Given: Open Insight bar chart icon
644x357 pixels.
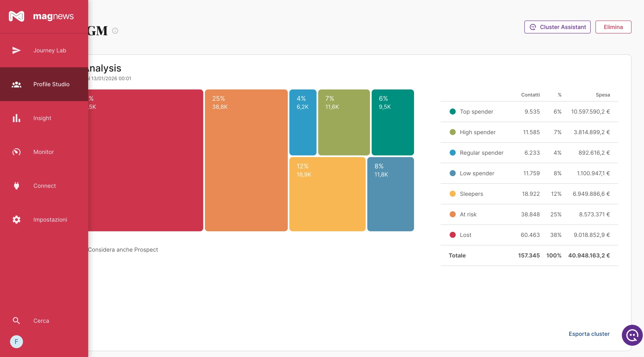Looking at the screenshot, I should (16, 118).
